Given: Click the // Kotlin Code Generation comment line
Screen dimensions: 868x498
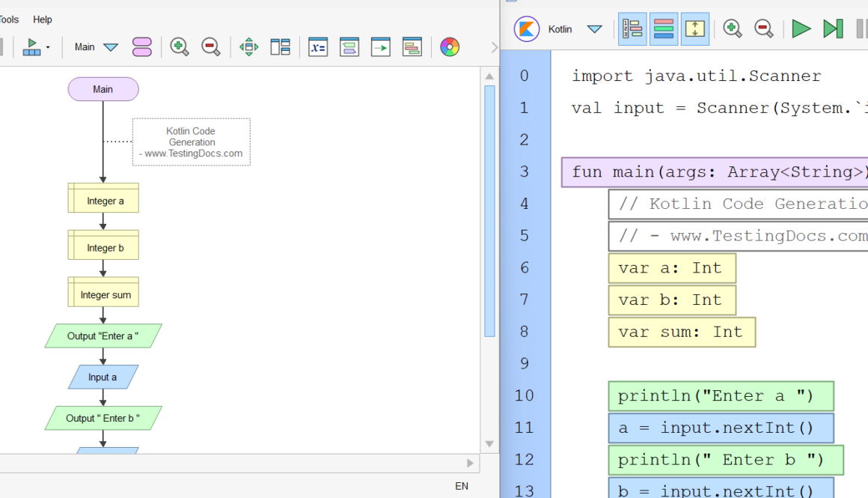Looking at the screenshot, I should pyautogui.click(x=738, y=204).
